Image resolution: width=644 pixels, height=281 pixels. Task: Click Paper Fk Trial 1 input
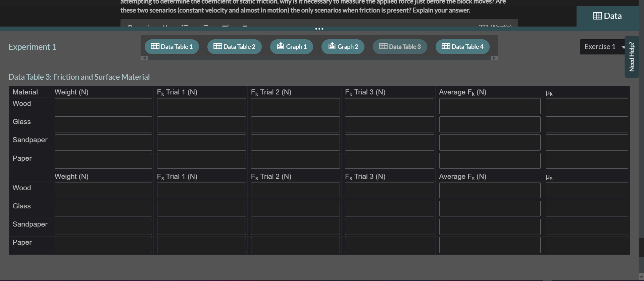[201, 161]
